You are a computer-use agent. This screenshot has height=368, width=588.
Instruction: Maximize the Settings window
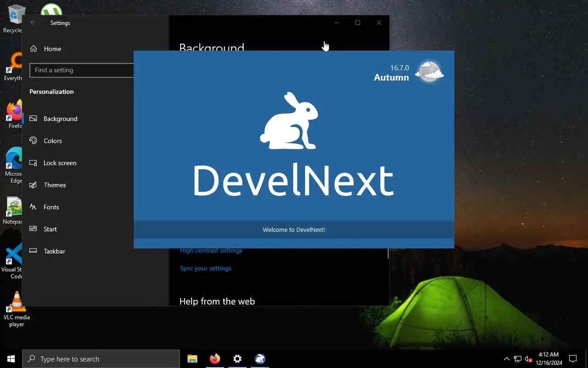358,23
